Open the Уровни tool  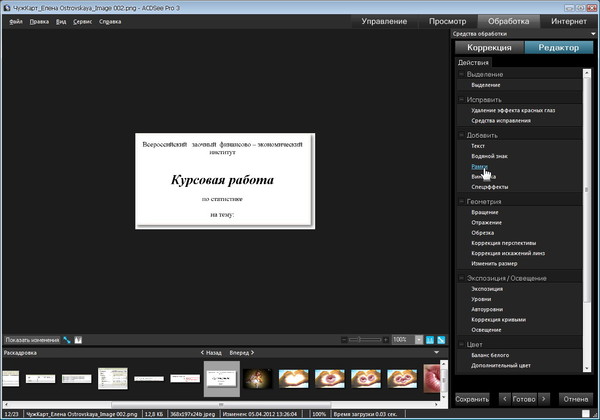coord(481,299)
